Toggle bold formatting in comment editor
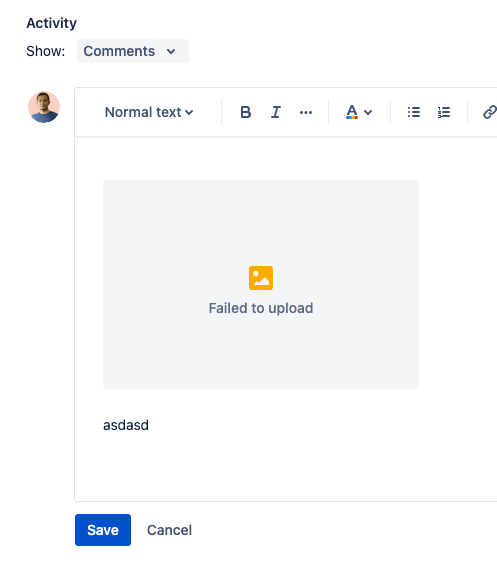This screenshot has height=575, width=497. click(245, 112)
